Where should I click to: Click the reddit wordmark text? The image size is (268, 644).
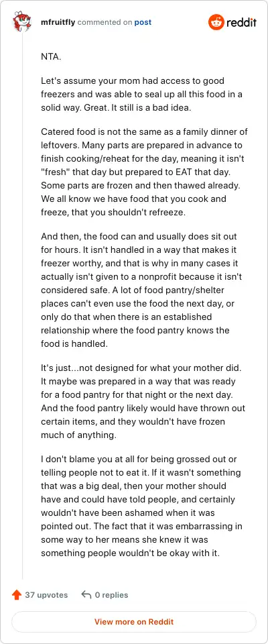[241, 22]
